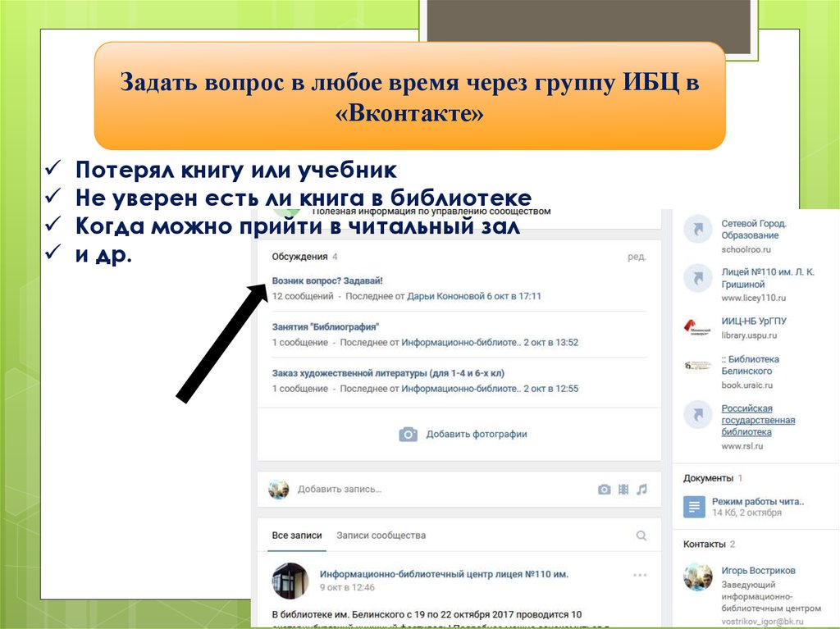The image size is (840, 629).
Task: Click the 'www.rsl.ru' address text
Action: [x=742, y=446]
